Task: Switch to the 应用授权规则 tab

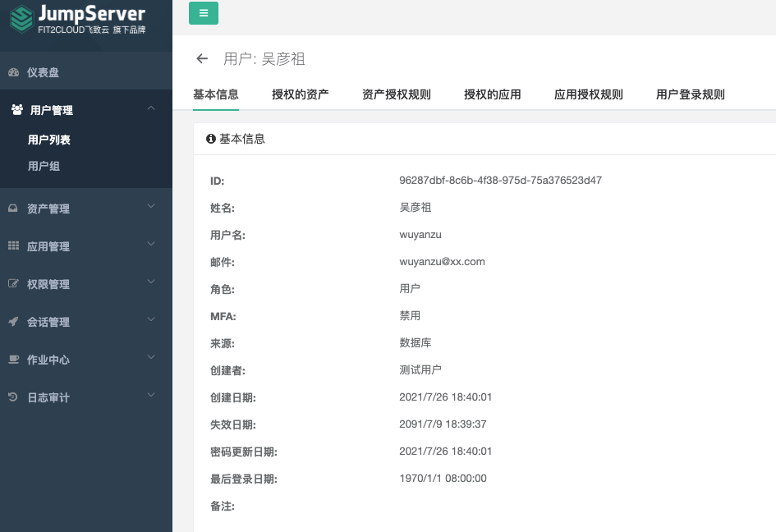Action: pyautogui.click(x=589, y=94)
